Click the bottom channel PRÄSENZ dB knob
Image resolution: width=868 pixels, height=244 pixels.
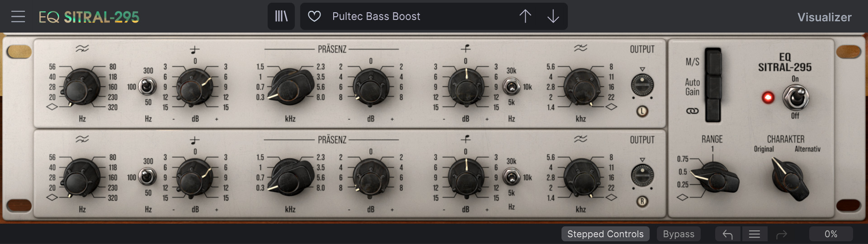coord(371,177)
